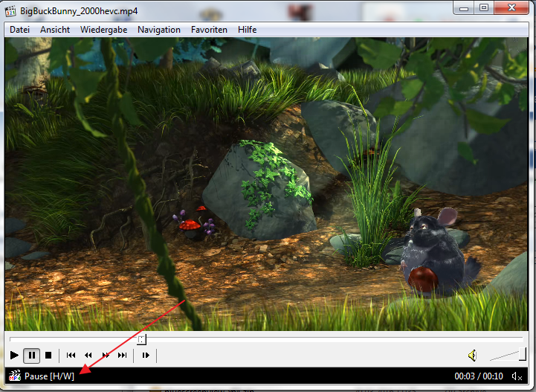This screenshot has height=392, width=536.
Task: Maximize the player window
Action: click(484, 8)
